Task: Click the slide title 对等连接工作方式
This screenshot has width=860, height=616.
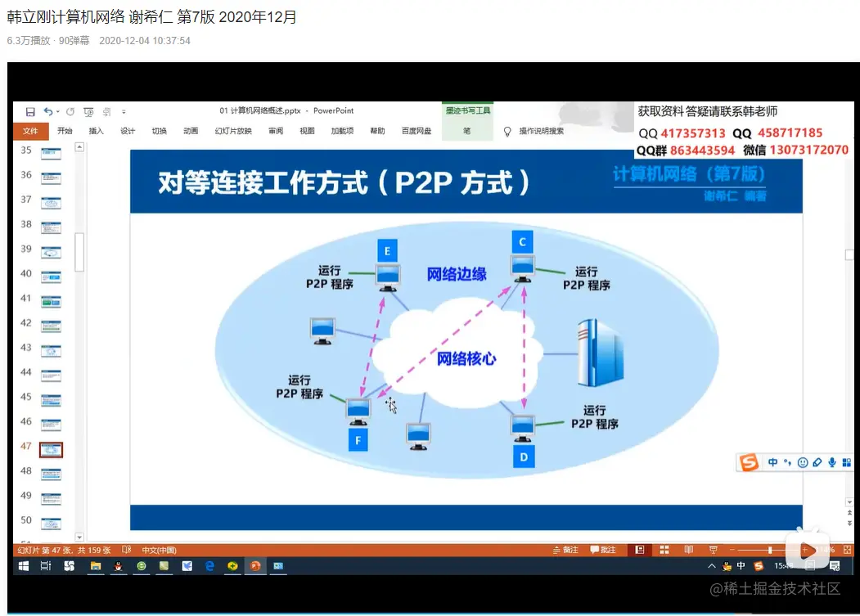Action: coord(344,182)
